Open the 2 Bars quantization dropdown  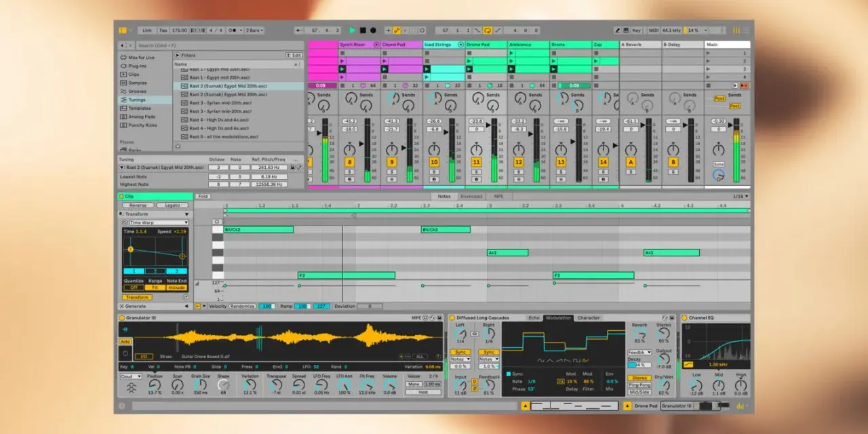[255, 31]
